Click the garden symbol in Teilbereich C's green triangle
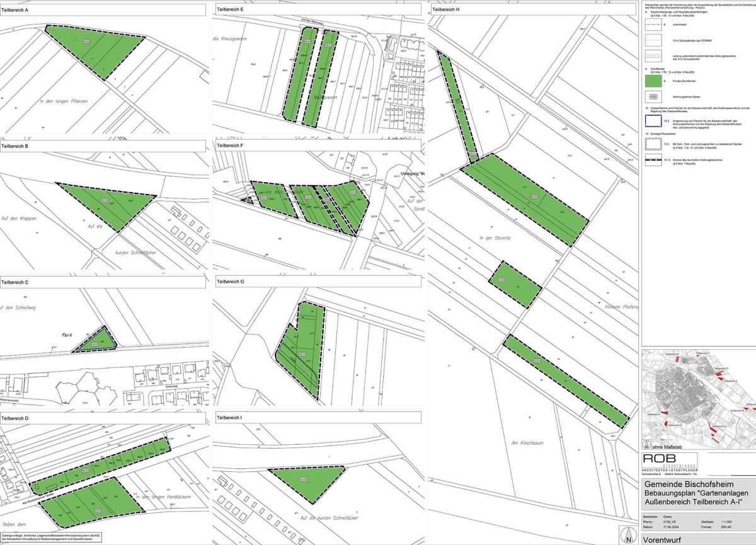This screenshot has width=756, height=545. (94, 343)
